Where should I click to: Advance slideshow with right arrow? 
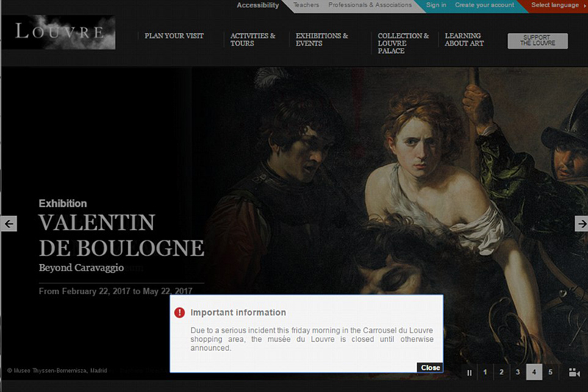tap(581, 224)
